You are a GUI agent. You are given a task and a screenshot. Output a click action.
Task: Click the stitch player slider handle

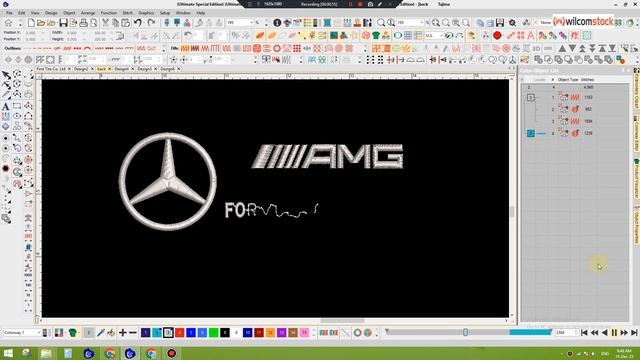[465, 333]
